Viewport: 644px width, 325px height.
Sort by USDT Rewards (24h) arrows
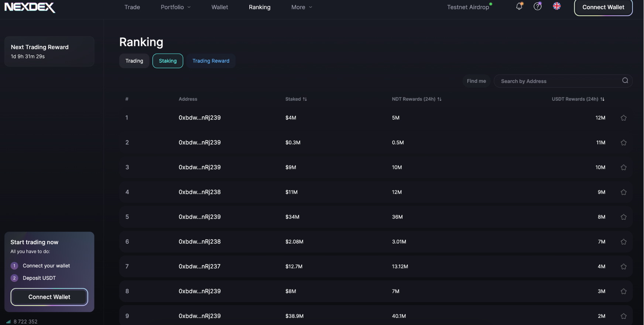602,99
